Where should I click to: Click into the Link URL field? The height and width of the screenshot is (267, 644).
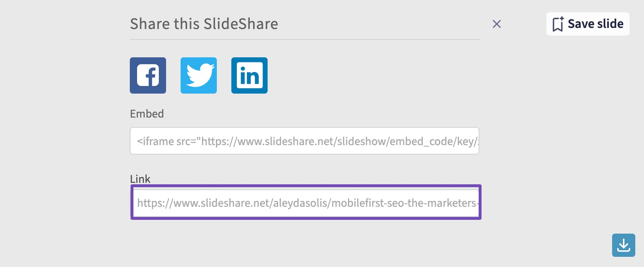(305, 203)
